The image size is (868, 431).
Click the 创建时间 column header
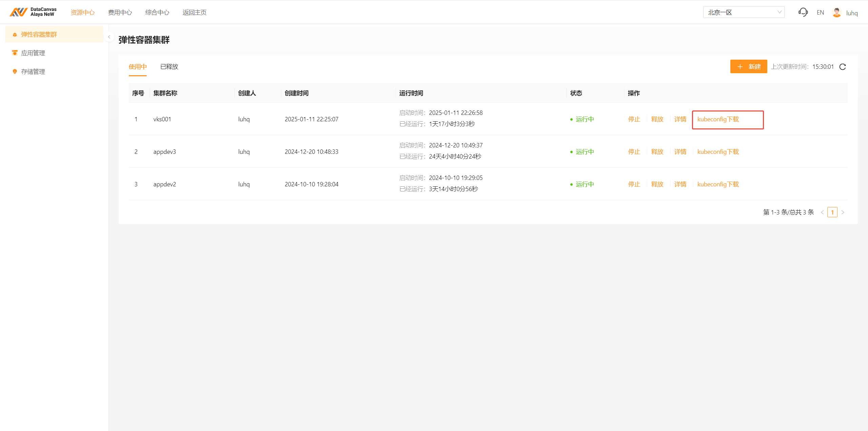297,93
